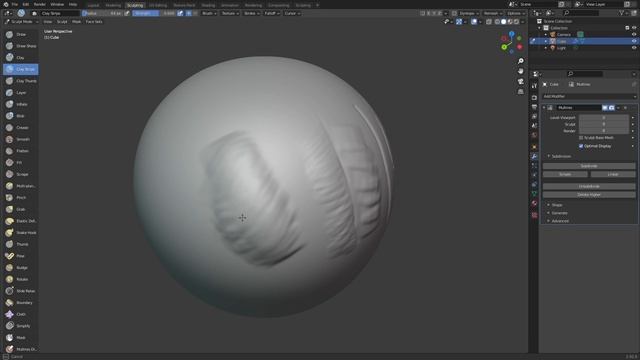The width and height of the screenshot is (640, 360).
Task: Select the Draw Sharp brush
Action: (x=20, y=46)
